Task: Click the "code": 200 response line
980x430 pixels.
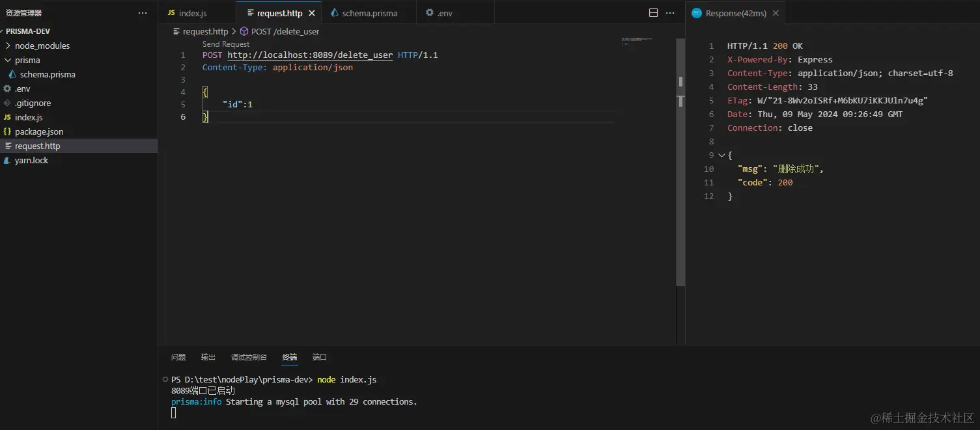Action: tap(765, 183)
